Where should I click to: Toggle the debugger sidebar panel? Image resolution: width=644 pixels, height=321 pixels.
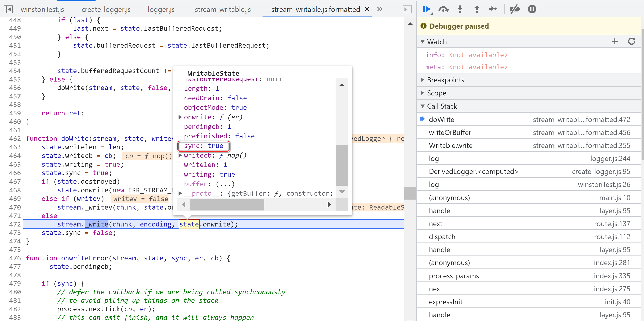407,9
